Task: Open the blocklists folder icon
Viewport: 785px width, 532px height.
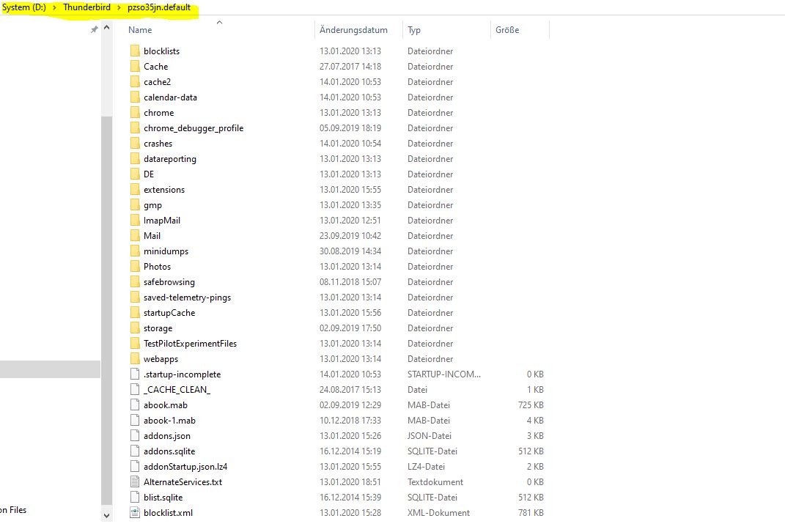Action: pos(135,51)
